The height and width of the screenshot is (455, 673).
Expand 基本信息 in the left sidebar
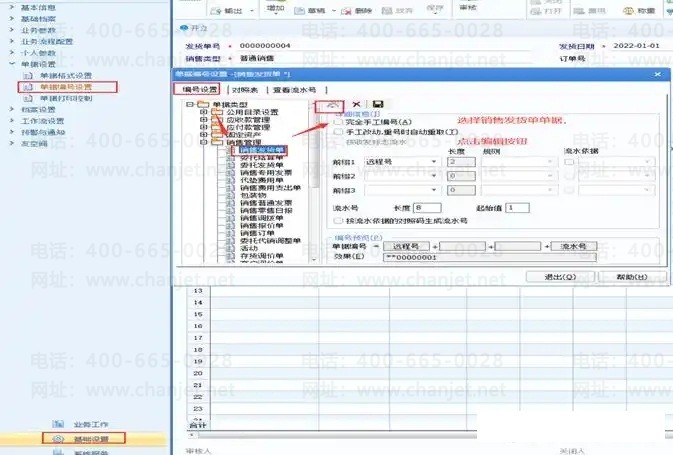tap(12, 7)
